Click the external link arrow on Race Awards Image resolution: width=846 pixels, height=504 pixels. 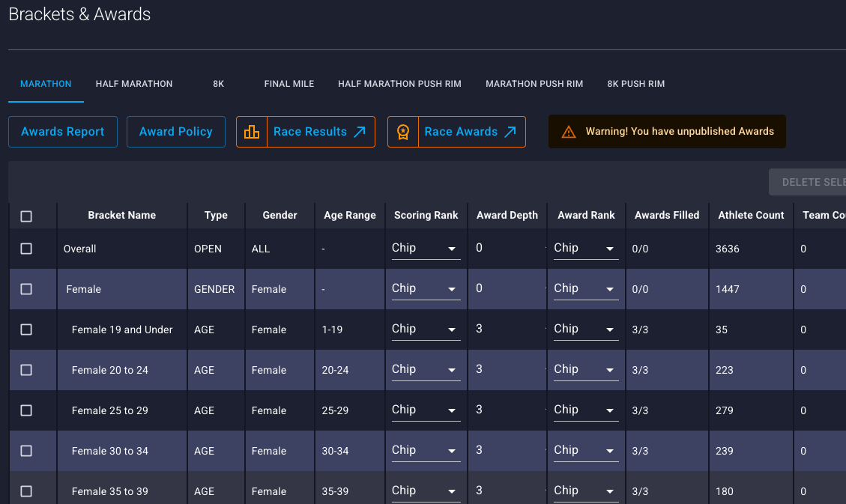click(510, 132)
